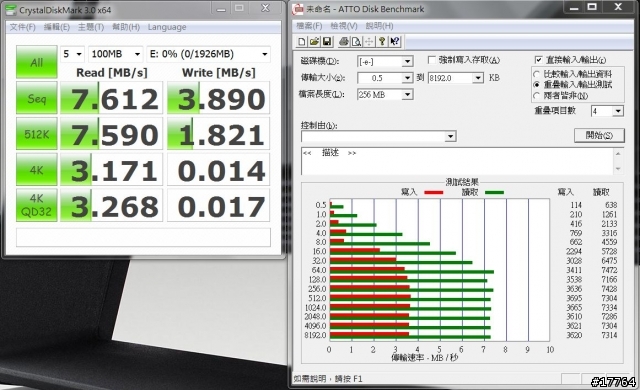Uncheck the 直接輸入/輸出 checkbox
Screen dimensions: 640x390
538,60
